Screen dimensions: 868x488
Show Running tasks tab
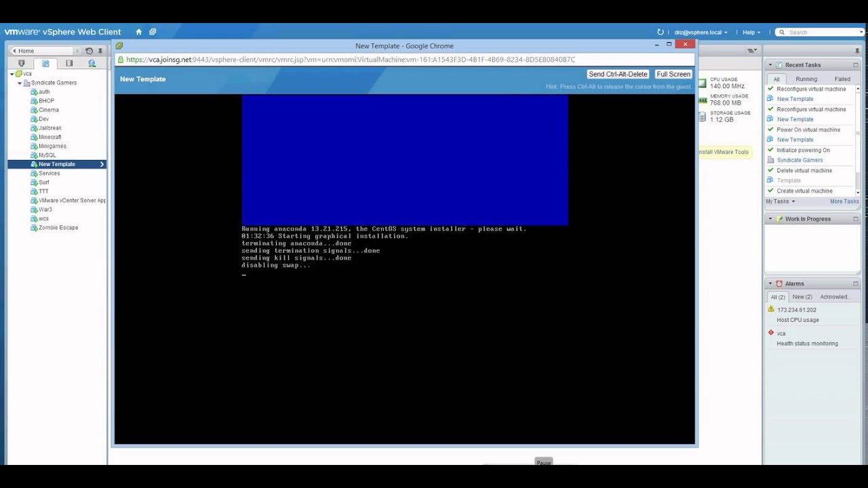(x=806, y=79)
